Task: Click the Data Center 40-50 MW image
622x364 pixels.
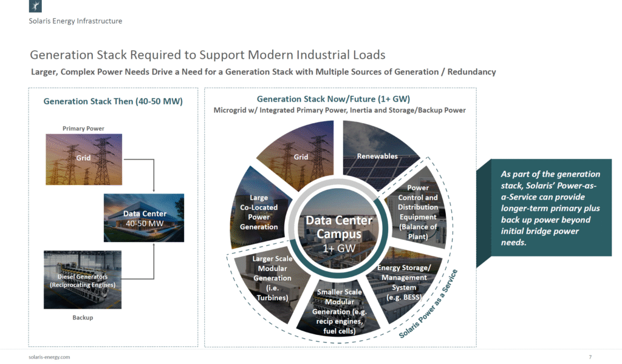Action: [144, 218]
